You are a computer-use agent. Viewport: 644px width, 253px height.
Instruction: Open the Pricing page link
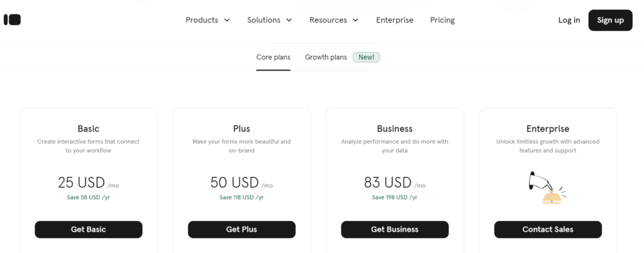[442, 20]
